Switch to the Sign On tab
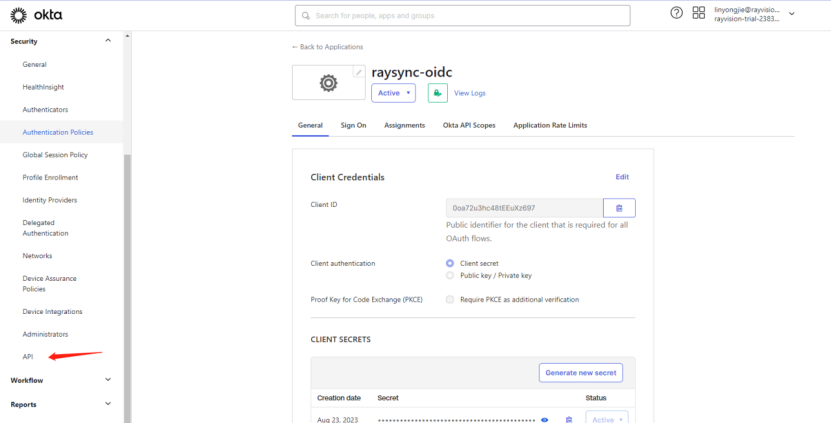Screen dimensions: 831x424 click(x=353, y=125)
